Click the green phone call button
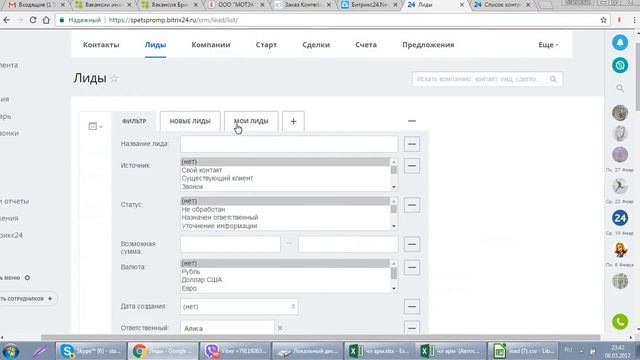Viewport: 640px width, 360px height. pos(620,322)
